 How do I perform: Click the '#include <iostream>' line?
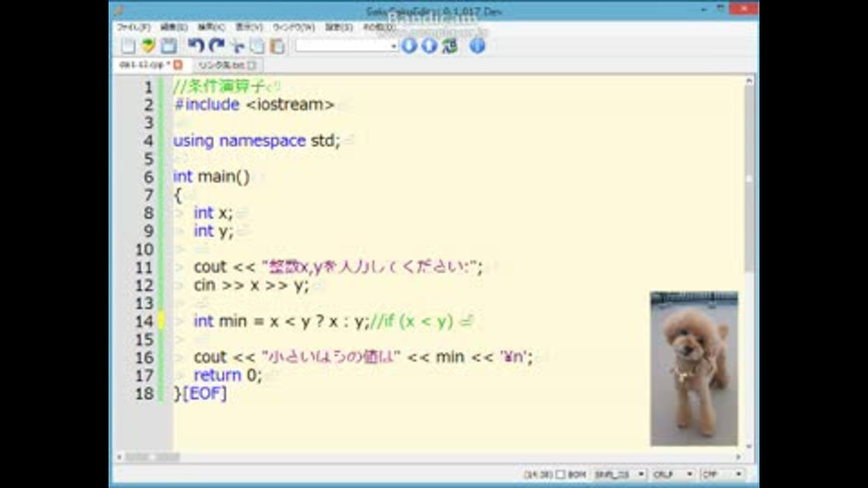point(254,104)
